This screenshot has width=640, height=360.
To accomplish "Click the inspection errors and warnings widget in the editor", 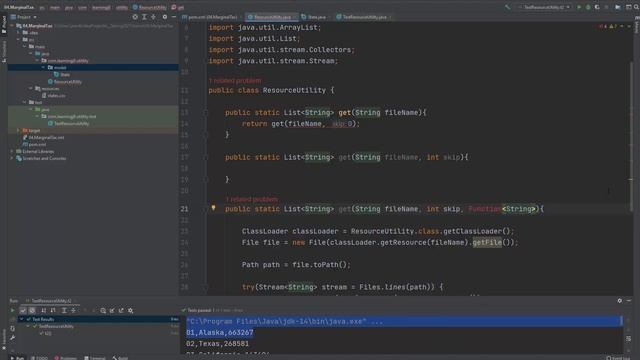I will click(609, 27).
